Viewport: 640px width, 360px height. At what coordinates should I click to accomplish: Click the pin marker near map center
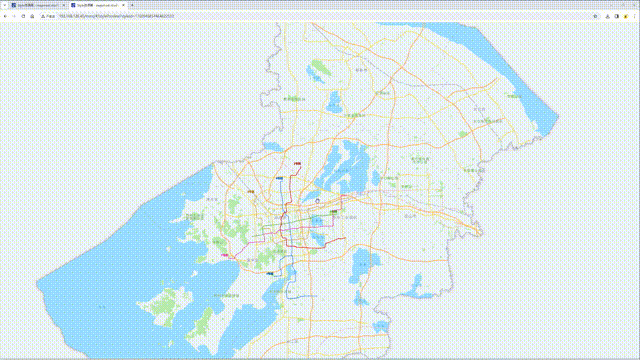pyautogui.click(x=318, y=201)
